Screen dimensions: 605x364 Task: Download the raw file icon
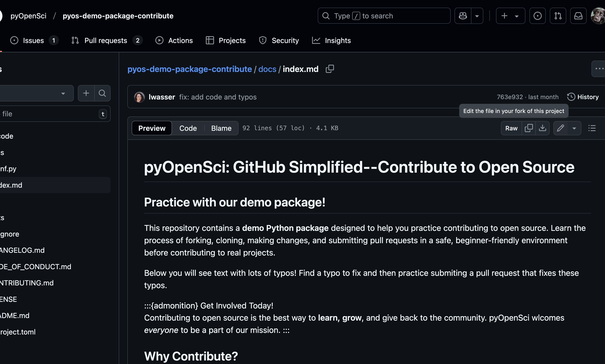click(x=542, y=128)
